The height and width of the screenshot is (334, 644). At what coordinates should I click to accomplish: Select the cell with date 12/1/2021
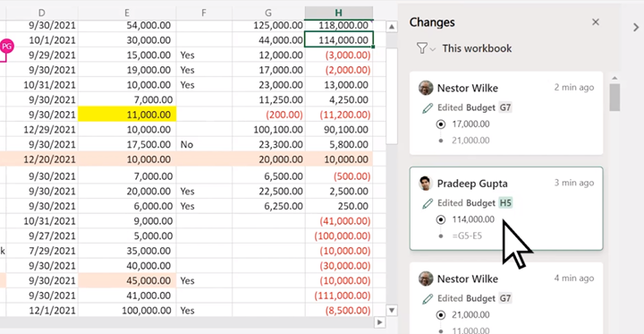[41, 311]
